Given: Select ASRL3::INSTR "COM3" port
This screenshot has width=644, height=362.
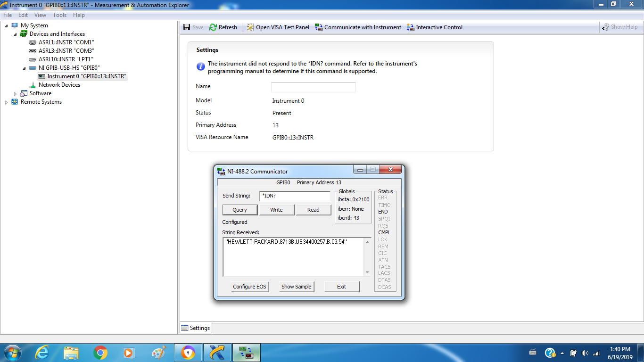Looking at the screenshot, I should pos(66,51).
